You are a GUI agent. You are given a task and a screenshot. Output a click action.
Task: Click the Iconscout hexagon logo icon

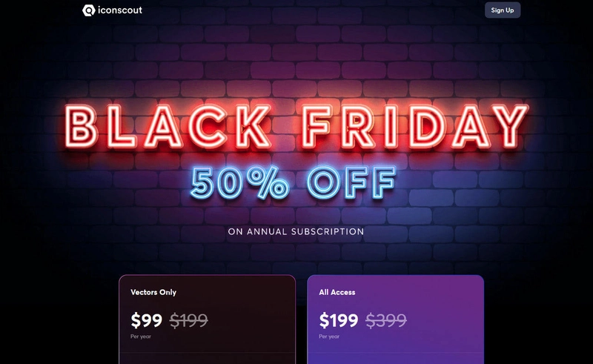pos(88,10)
